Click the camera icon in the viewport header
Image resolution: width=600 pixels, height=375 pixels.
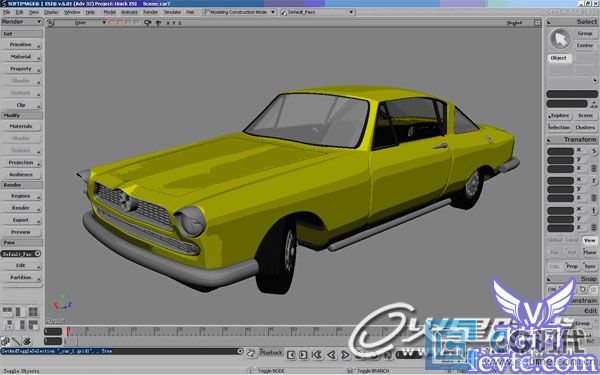click(x=147, y=23)
